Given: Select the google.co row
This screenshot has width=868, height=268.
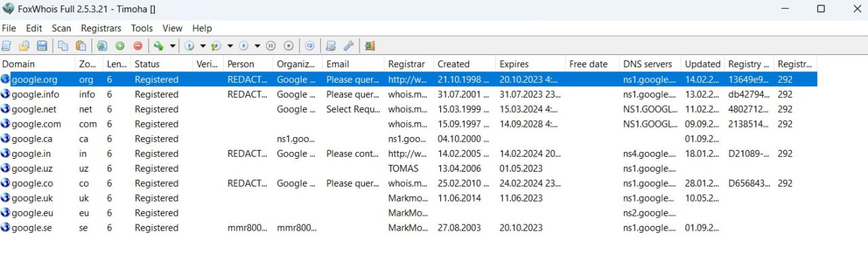Looking at the screenshot, I should 408,183.
